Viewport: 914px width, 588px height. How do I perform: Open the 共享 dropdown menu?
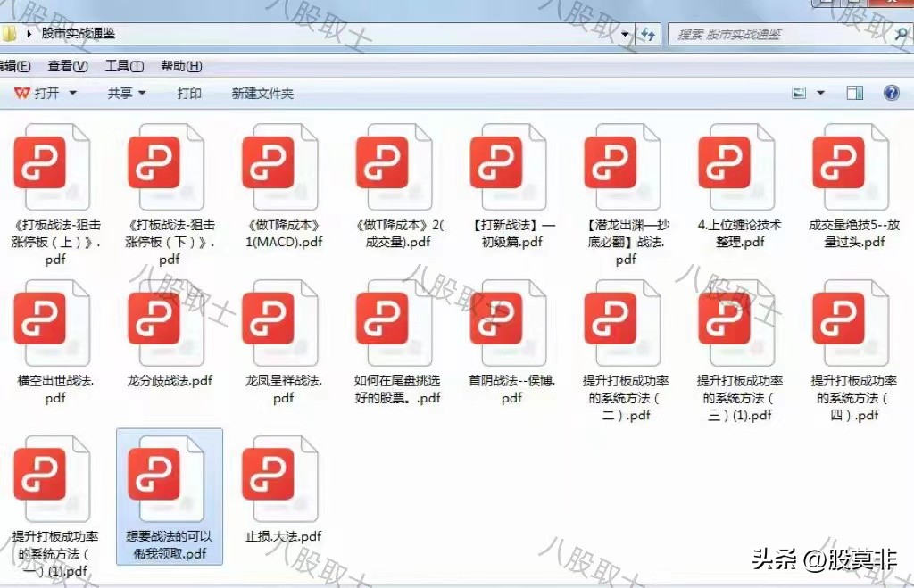pos(126,92)
